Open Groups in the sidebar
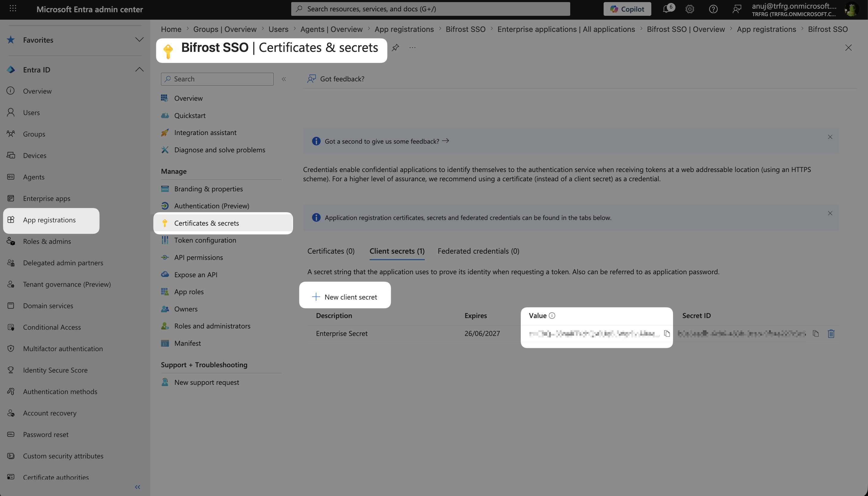 coord(34,134)
